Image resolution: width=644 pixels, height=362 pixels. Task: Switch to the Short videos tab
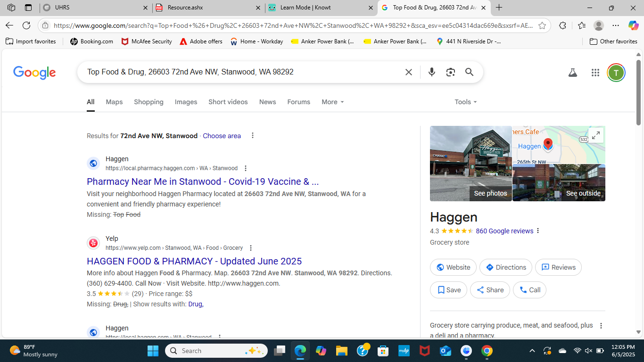click(228, 102)
